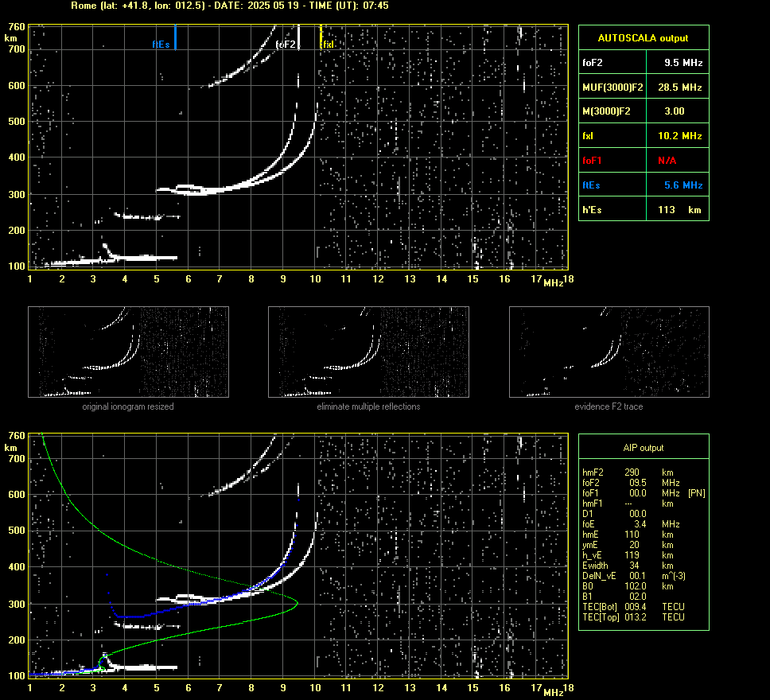Click the ymE value '20' in AIP output
This screenshot has height=700, width=770.
634,545
